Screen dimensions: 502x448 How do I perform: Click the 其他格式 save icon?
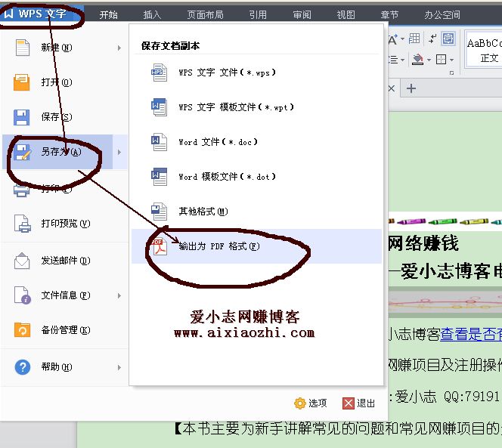(x=159, y=212)
